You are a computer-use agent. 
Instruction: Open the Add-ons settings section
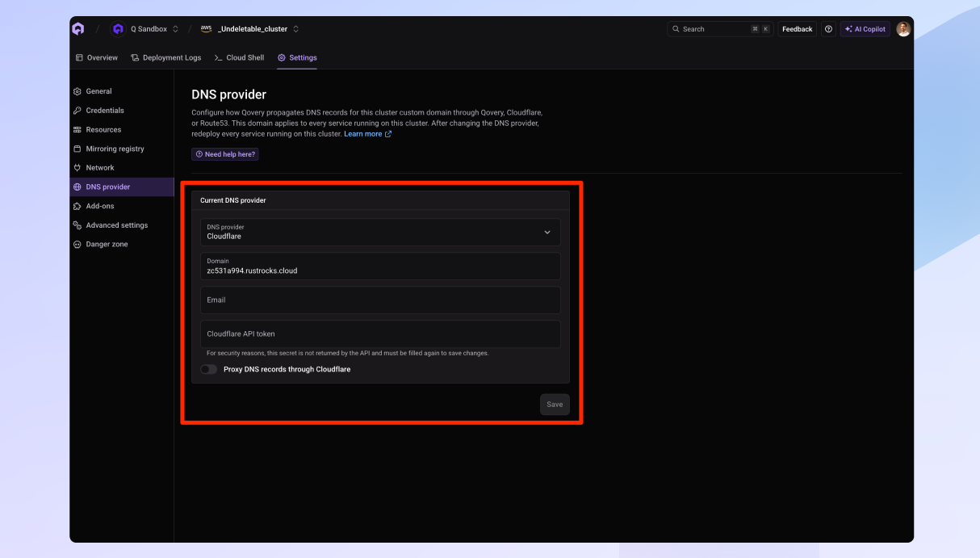click(122, 206)
